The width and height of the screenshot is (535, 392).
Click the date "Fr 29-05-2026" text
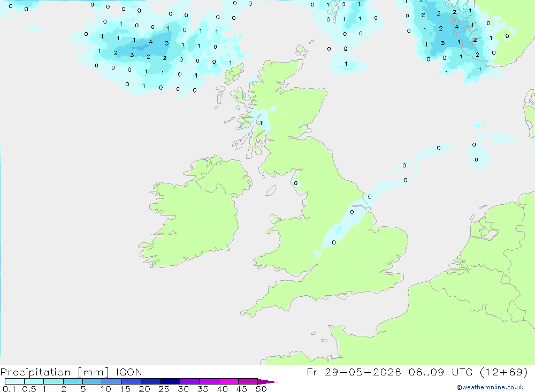pos(354,372)
